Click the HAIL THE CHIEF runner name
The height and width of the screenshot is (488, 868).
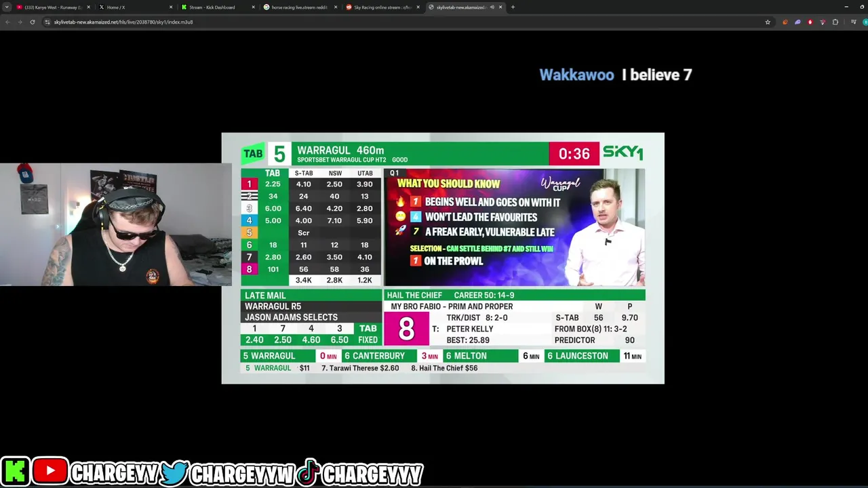[414, 296]
